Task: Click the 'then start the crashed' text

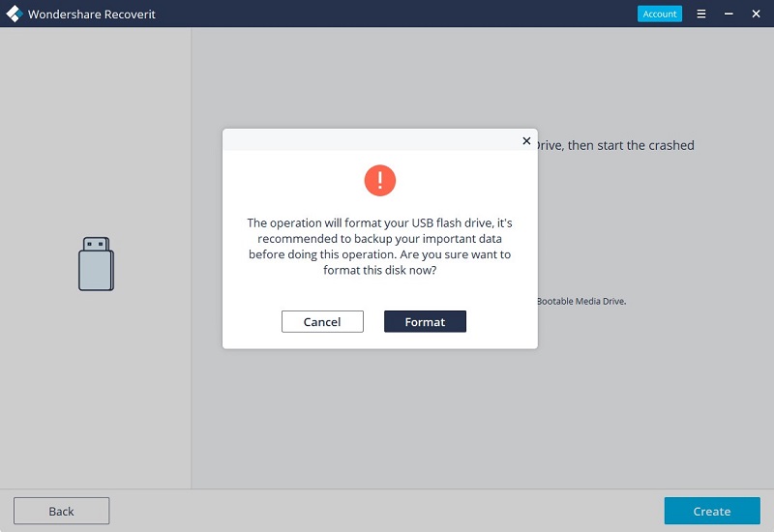Action: click(x=631, y=145)
